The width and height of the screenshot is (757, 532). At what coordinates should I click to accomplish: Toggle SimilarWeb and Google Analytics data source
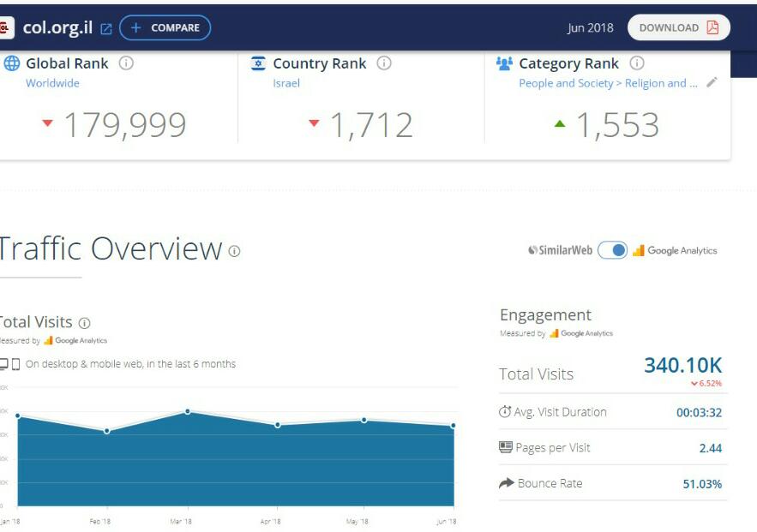(x=612, y=250)
